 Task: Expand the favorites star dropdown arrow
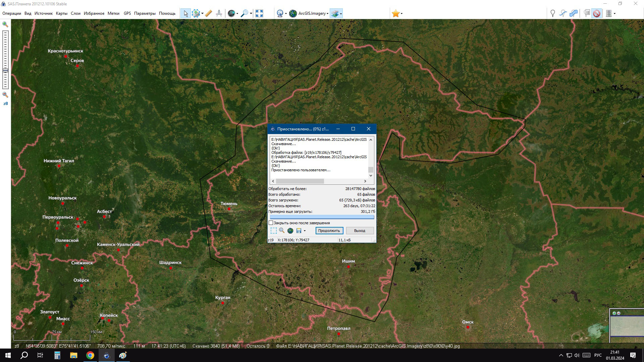pos(401,14)
